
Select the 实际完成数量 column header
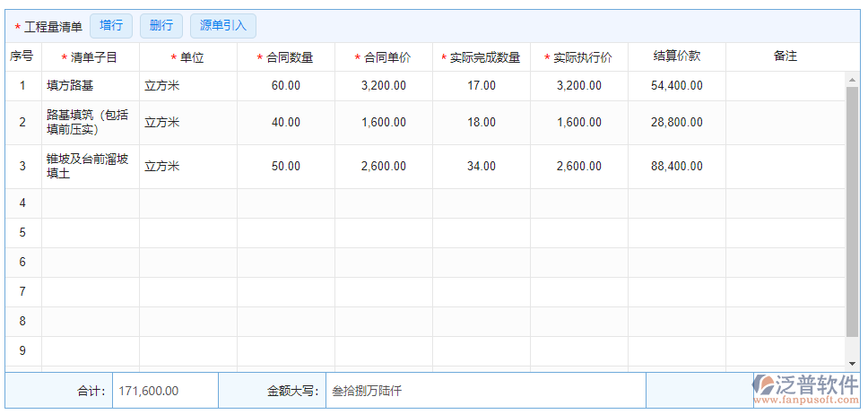(x=481, y=57)
